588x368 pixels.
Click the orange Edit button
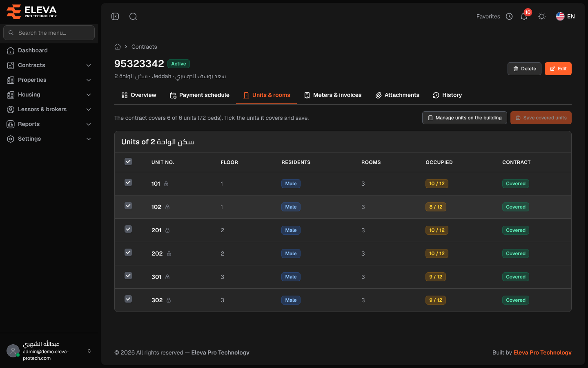tap(558, 69)
